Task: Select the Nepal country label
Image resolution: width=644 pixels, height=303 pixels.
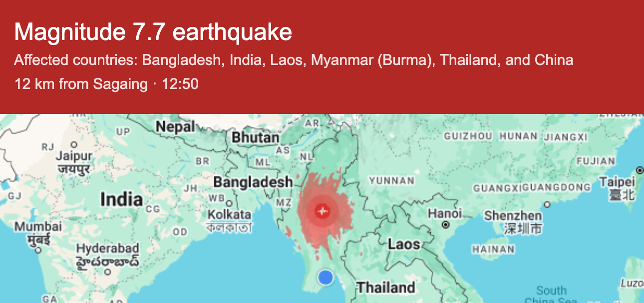Action: click(175, 127)
